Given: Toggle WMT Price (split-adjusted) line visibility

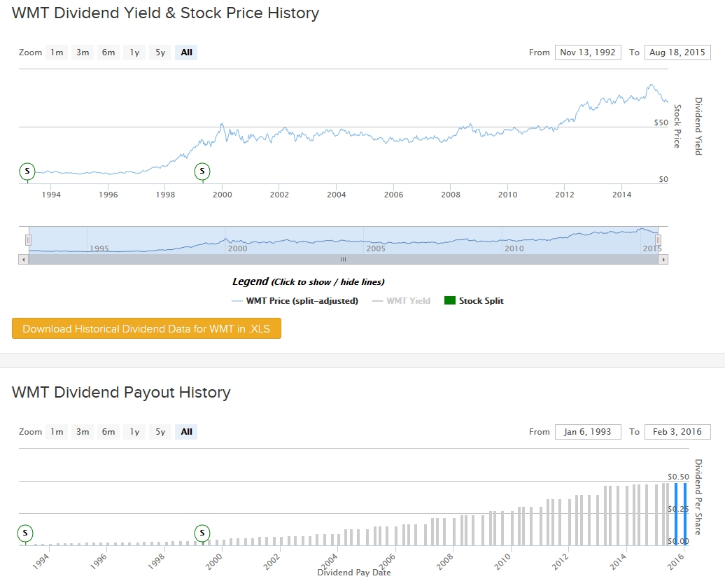Looking at the screenshot, I should tap(295, 301).
